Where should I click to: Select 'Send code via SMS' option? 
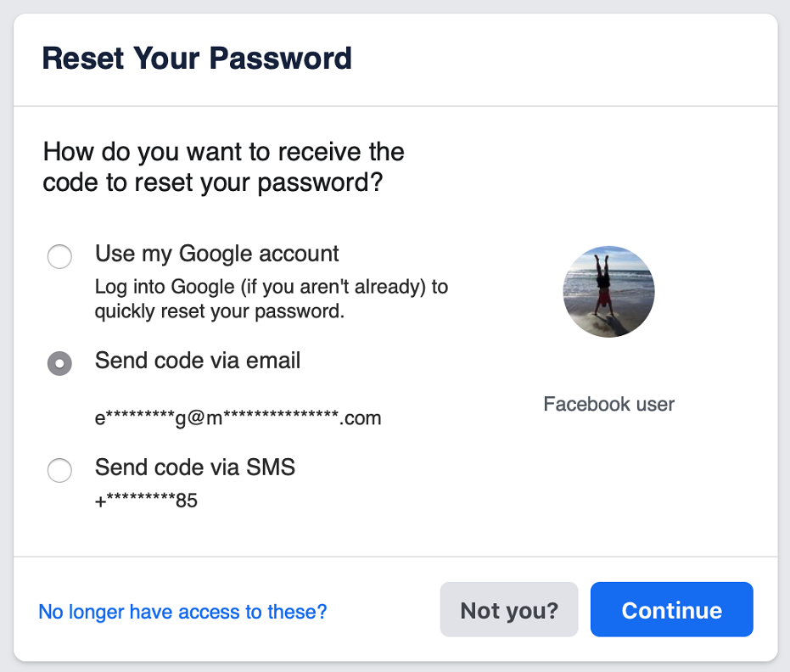(x=59, y=470)
